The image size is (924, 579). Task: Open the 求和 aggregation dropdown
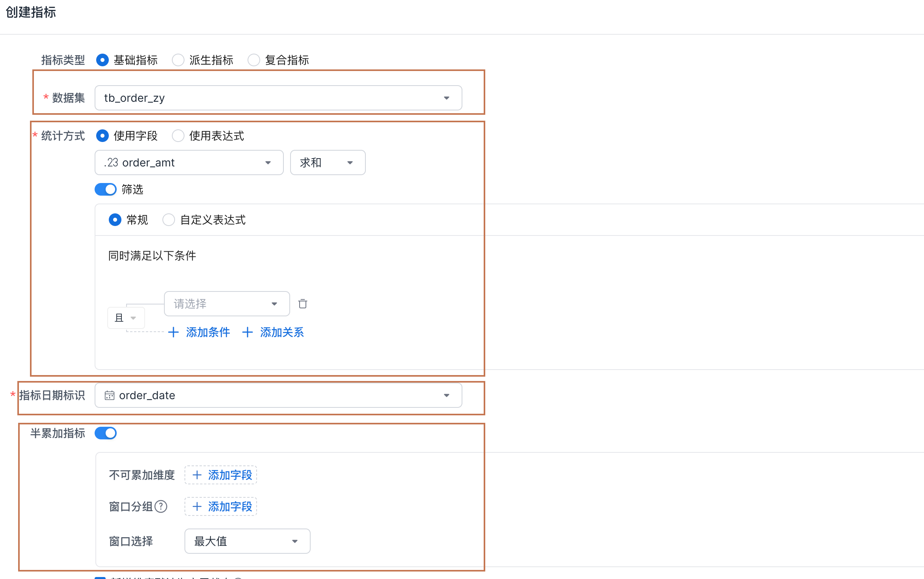pos(328,162)
